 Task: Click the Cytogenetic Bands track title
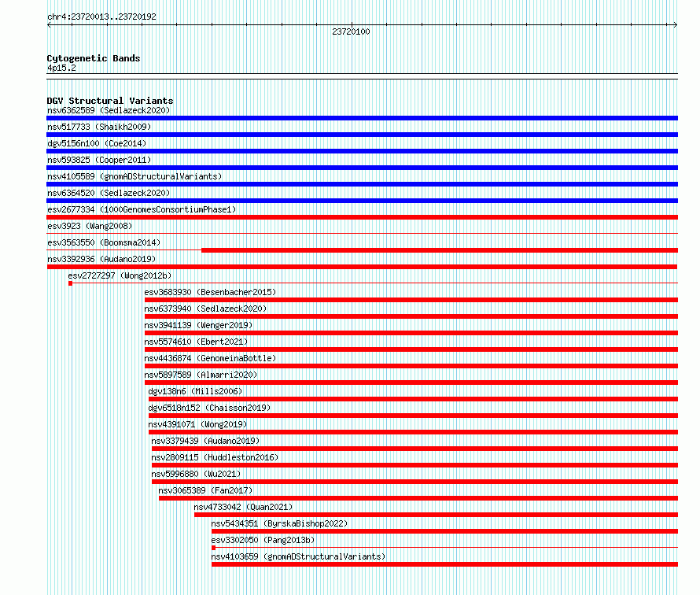94,58
